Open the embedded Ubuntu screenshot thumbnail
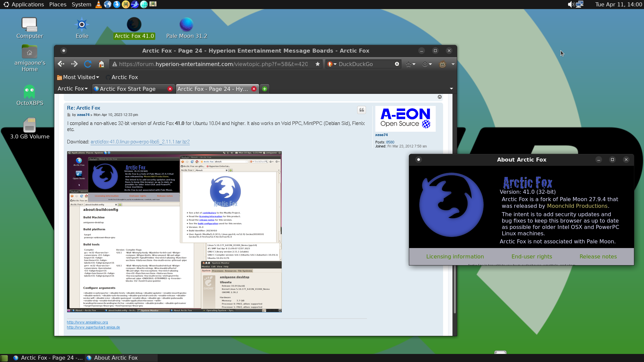Viewport: 644px width, 362px height. pyautogui.click(x=174, y=232)
